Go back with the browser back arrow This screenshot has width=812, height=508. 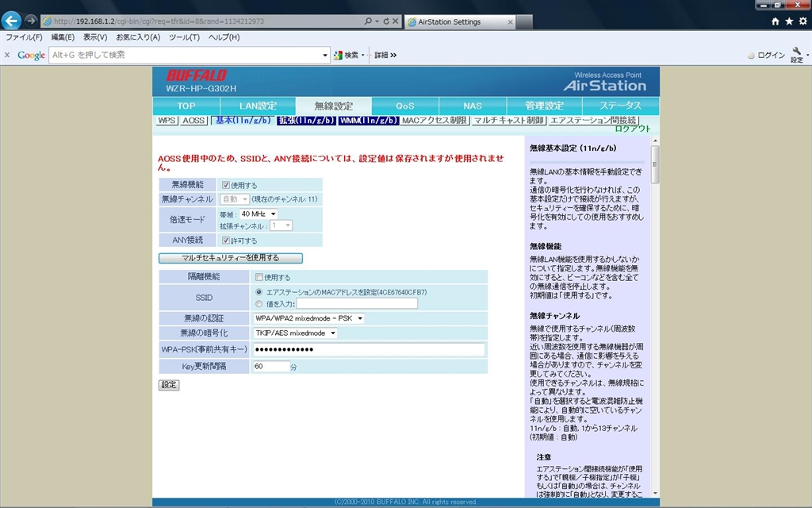click(x=11, y=21)
